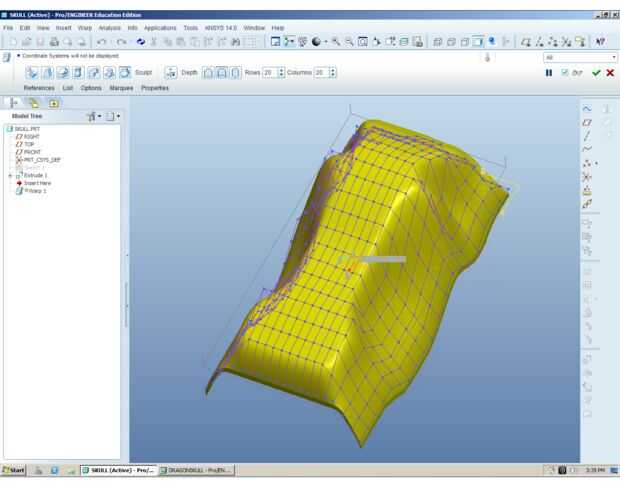
Task: Create a new file with the New icon
Action: point(13,41)
